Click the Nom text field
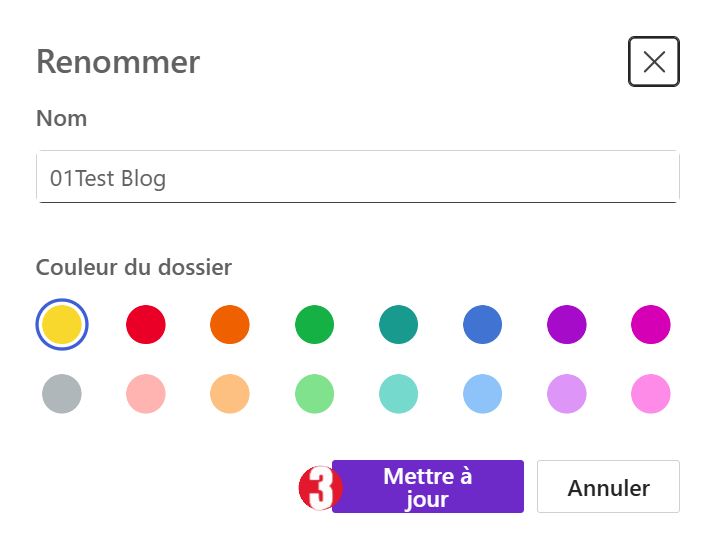 358,177
